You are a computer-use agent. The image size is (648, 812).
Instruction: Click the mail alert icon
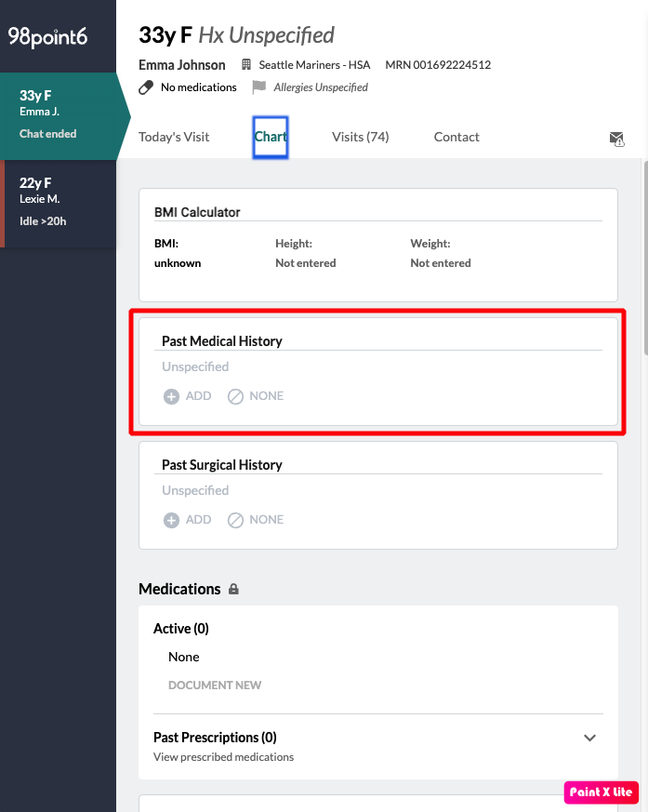click(x=616, y=139)
